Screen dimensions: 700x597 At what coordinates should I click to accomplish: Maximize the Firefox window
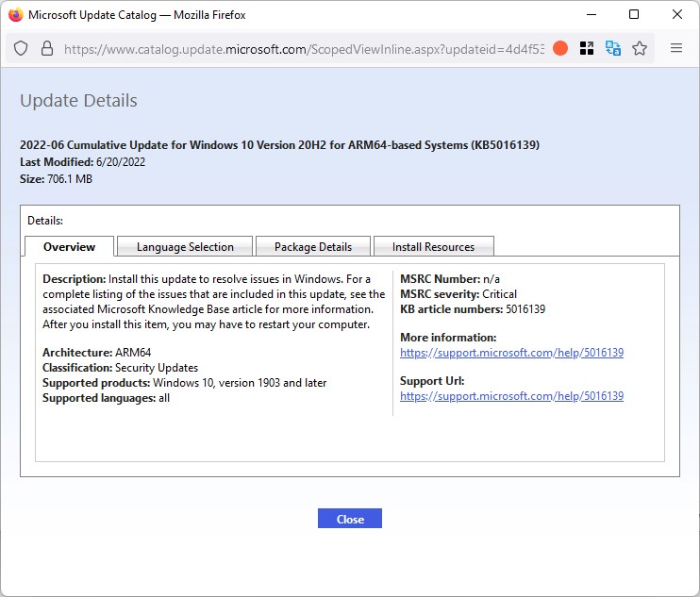point(634,14)
